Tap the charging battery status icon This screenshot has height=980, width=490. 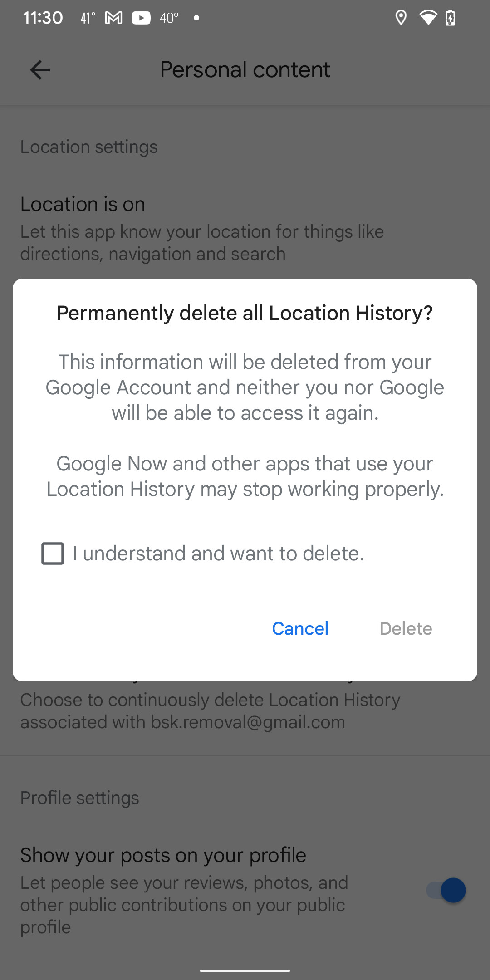click(x=451, y=17)
